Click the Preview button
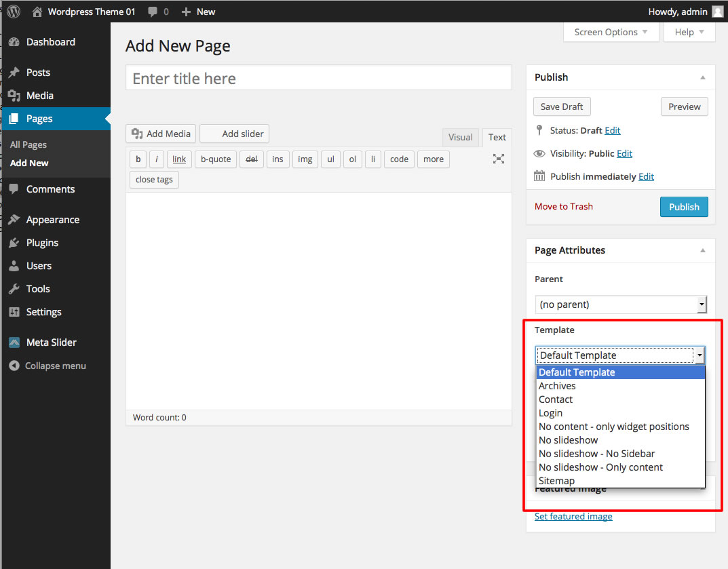This screenshot has height=569, width=728. pyautogui.click(x=685, y=106)
